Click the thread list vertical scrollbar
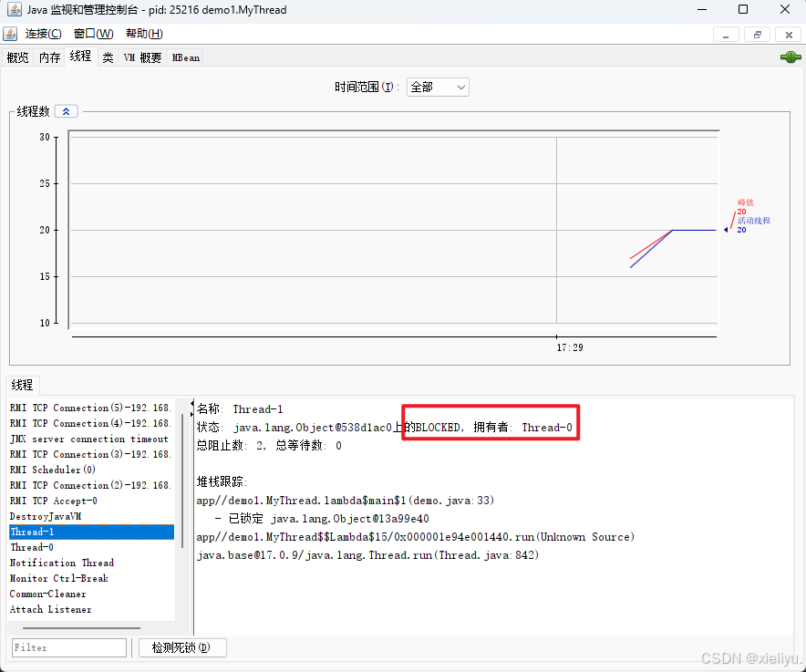806x672 pixels. pyautogui.click(x=182, y=481)
